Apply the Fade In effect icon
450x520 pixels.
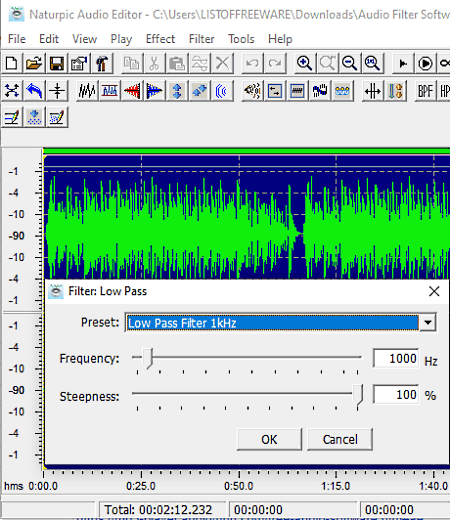click(132, 90)
